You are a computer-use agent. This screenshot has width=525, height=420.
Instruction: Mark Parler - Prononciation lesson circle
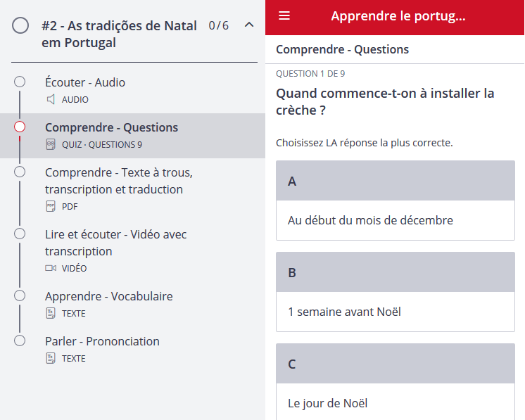(x=20, y=341)
